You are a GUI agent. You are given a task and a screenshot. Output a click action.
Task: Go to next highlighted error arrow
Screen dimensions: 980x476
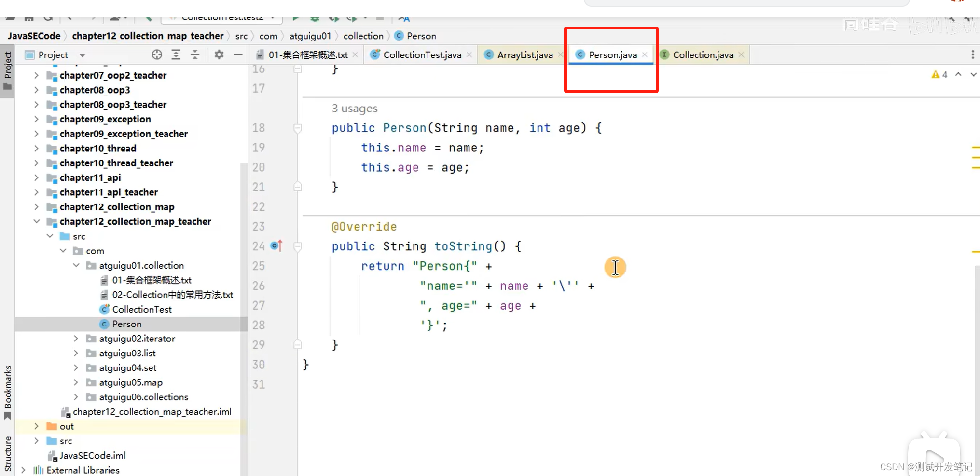pyautogui.click(x=973, y=75)
